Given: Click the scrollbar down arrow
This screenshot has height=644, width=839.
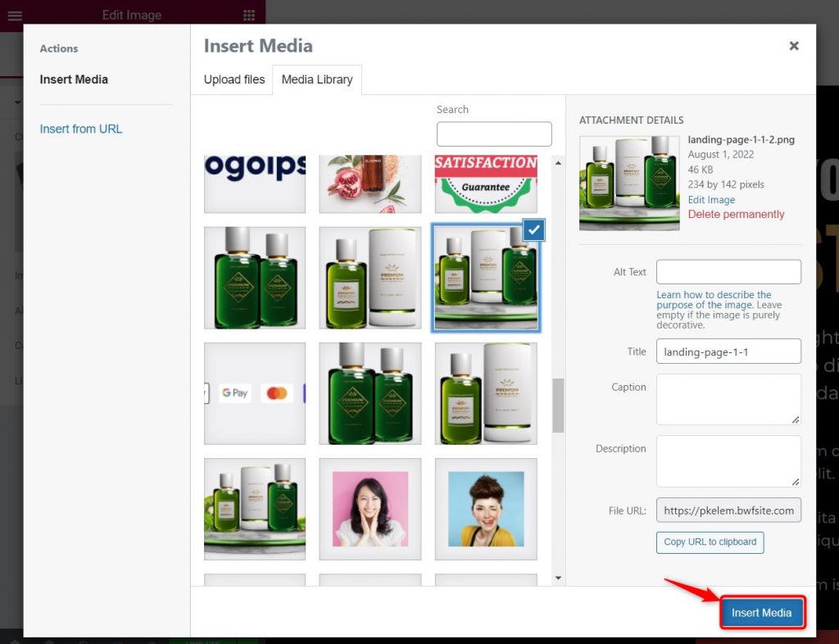Looking at the screenshot, I should coord(558,578).
